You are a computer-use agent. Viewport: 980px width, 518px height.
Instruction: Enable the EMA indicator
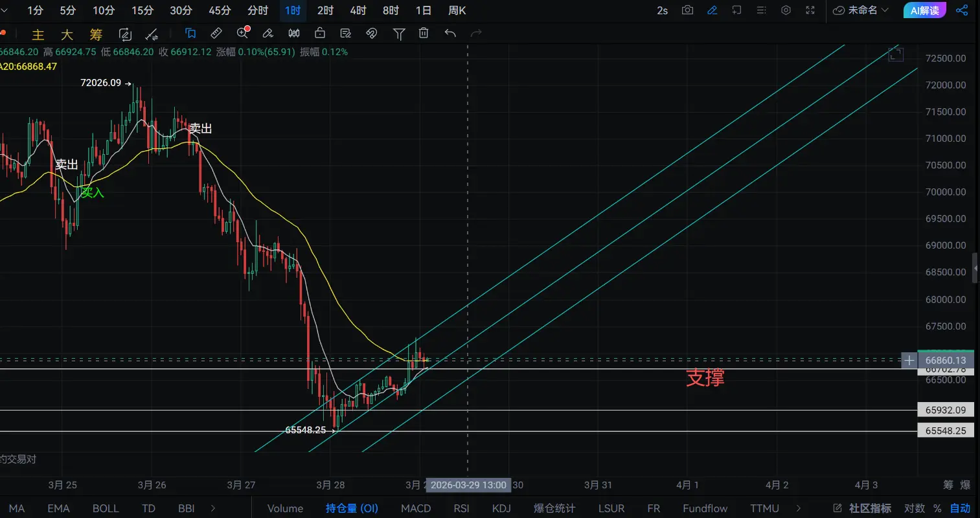58,508
